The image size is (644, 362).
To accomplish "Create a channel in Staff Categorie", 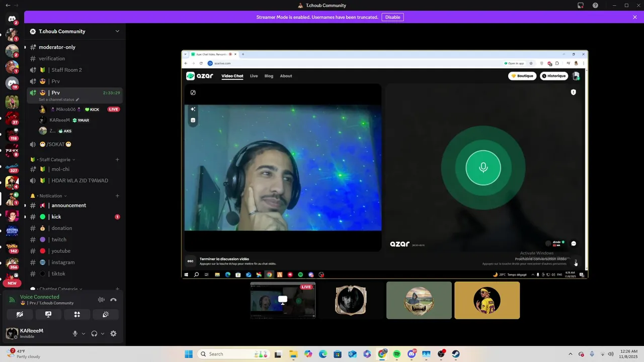I will point(117,159).
